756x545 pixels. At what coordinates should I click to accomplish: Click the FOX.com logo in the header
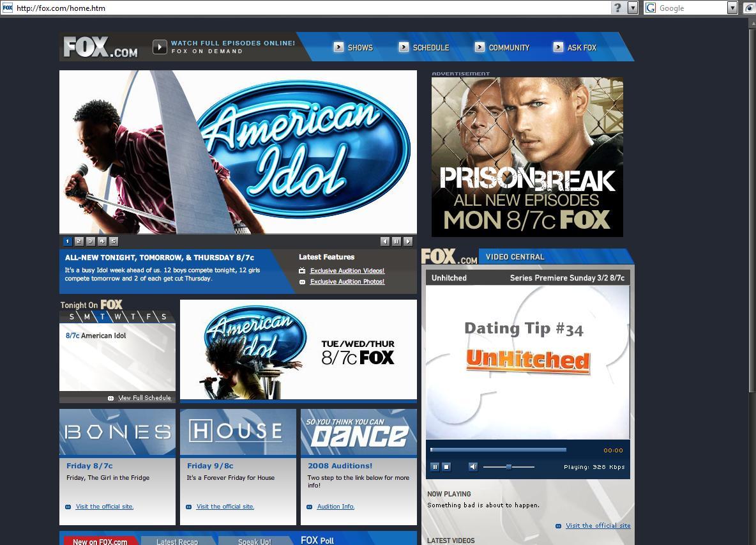tap(100, 47)
